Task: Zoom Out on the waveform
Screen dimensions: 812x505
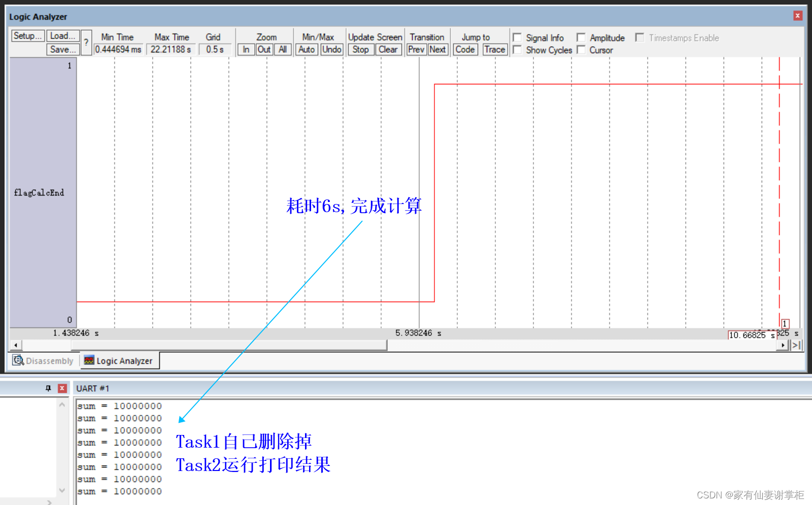Action: pos(264,49)
